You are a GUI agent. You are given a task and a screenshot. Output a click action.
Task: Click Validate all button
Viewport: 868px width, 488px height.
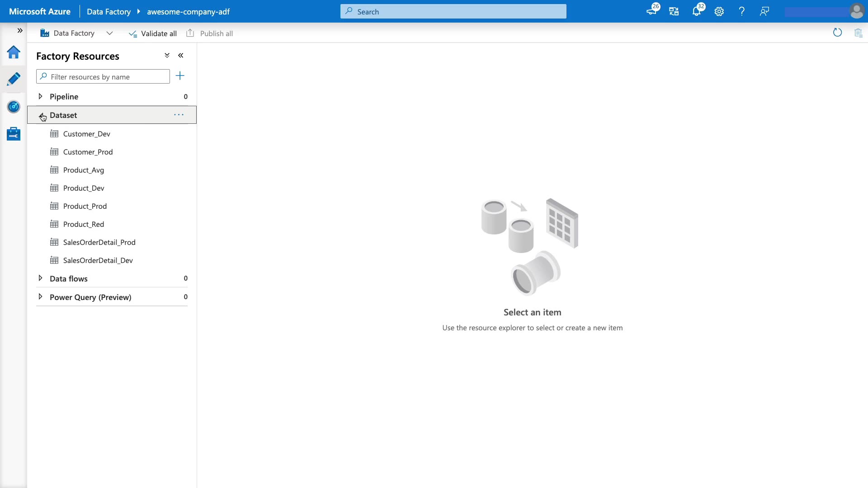(153, 33)
